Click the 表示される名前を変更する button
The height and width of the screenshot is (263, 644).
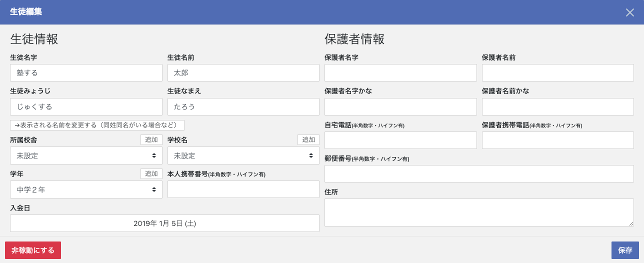pos(97,125)
